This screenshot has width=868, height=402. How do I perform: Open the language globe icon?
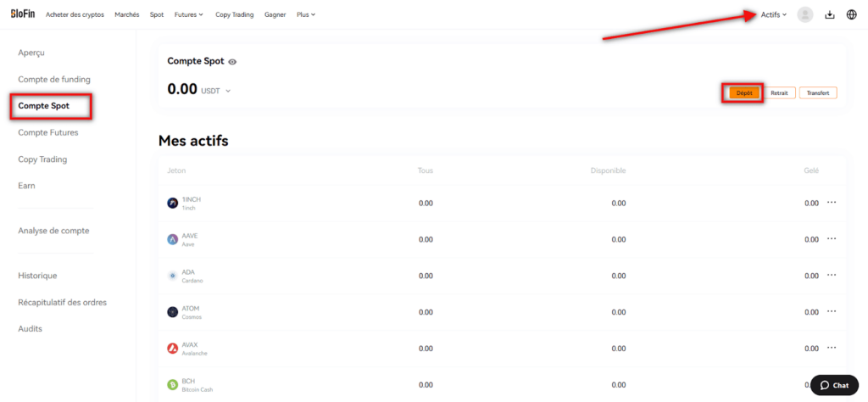(x=852, y=14)
